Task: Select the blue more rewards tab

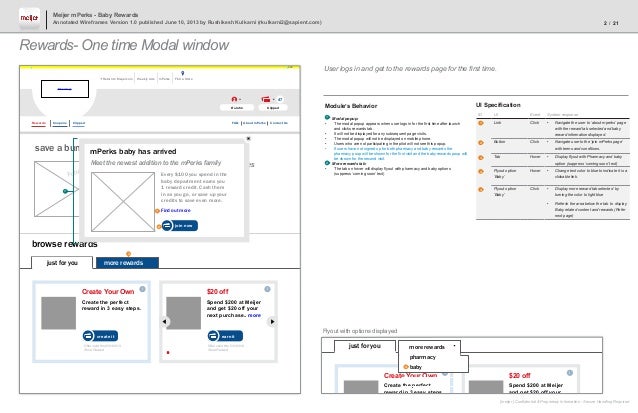Action: pos(127,263)
